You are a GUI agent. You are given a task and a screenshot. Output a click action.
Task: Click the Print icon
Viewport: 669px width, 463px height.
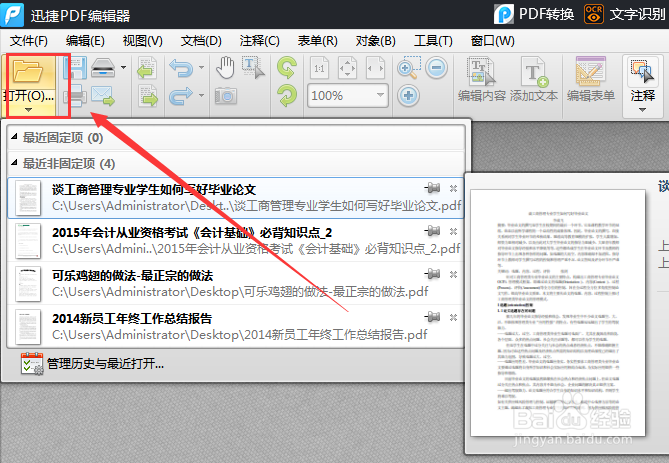(75, 96)
